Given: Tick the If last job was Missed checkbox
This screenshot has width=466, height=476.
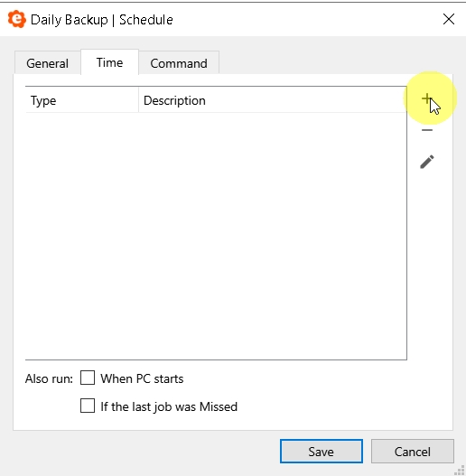Looking at the screenshot, I should point(88,406).
